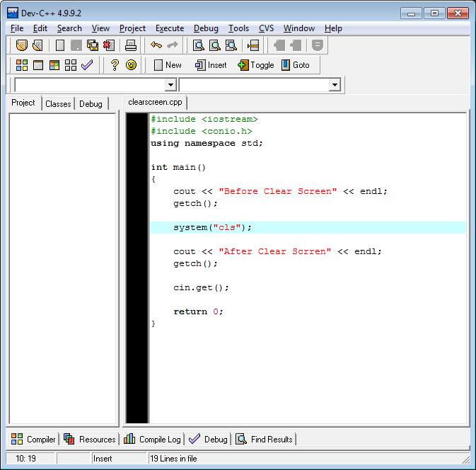Expand the right function combo box arrow
Viewport: 476px width, 470px height.
335,85
